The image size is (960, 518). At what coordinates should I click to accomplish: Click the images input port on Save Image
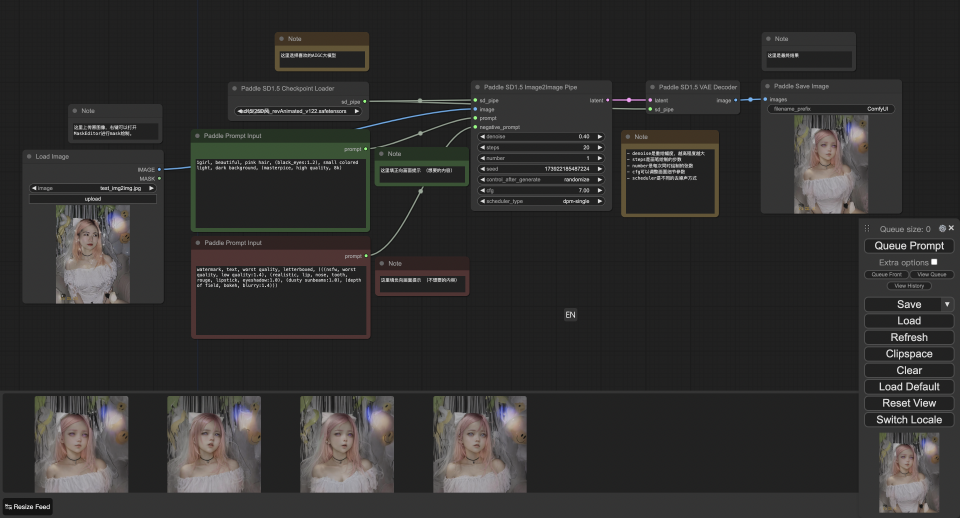pos(765,99)
